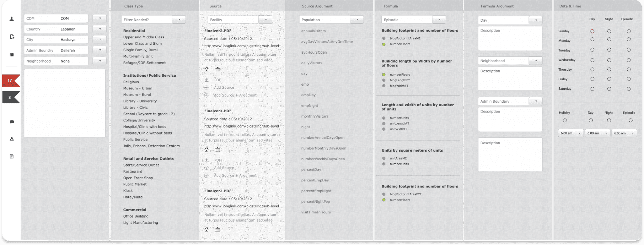Select the Holiday radio button

(x=565, y=120)
